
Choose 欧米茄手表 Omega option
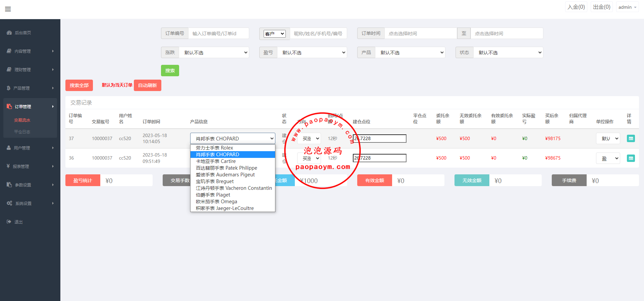(216, 202)
